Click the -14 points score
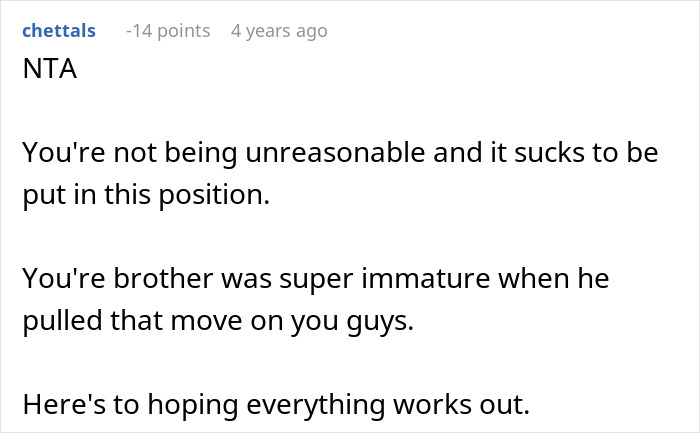This screenshot has height=433, width=700. coord(167,31)
